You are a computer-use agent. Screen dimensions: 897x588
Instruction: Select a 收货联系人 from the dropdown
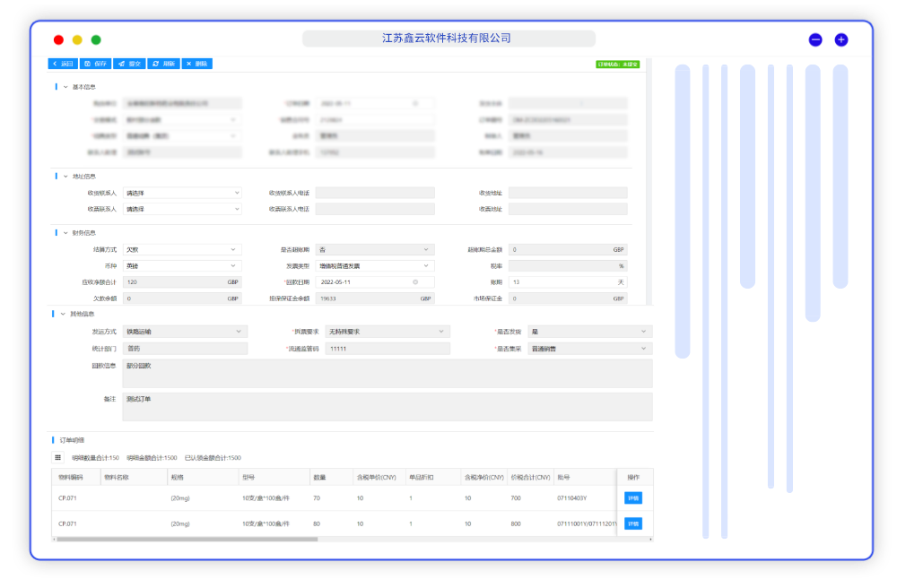click(182, 193)
